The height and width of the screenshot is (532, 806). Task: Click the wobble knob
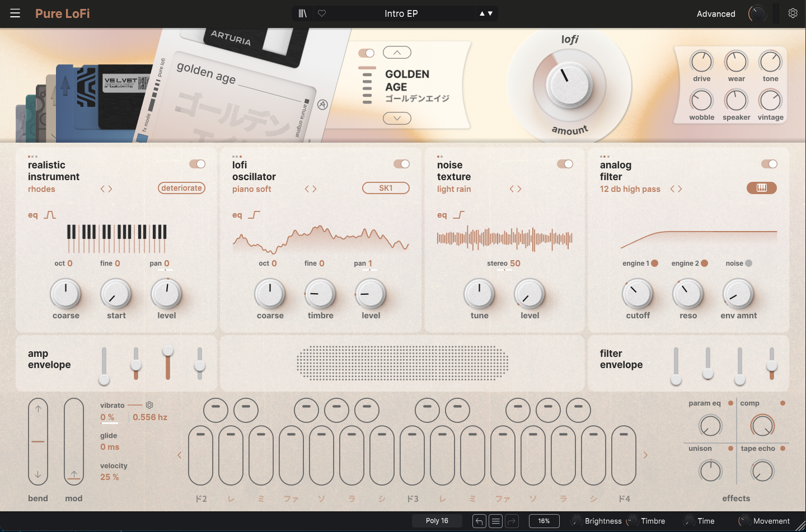[701, 101]
